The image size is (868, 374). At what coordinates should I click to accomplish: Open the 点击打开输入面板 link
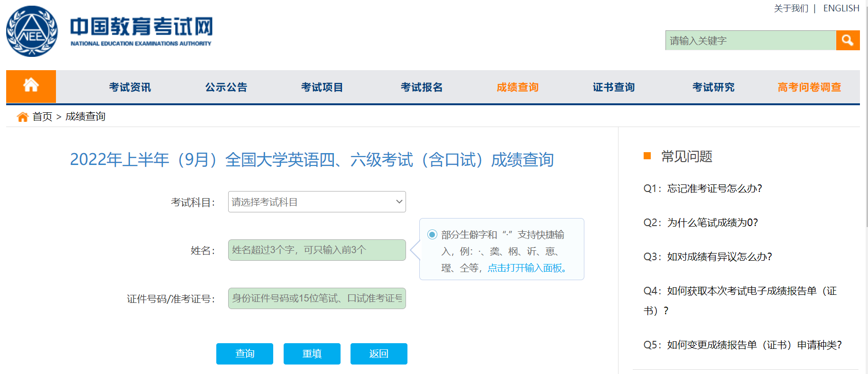pos(526,268)
